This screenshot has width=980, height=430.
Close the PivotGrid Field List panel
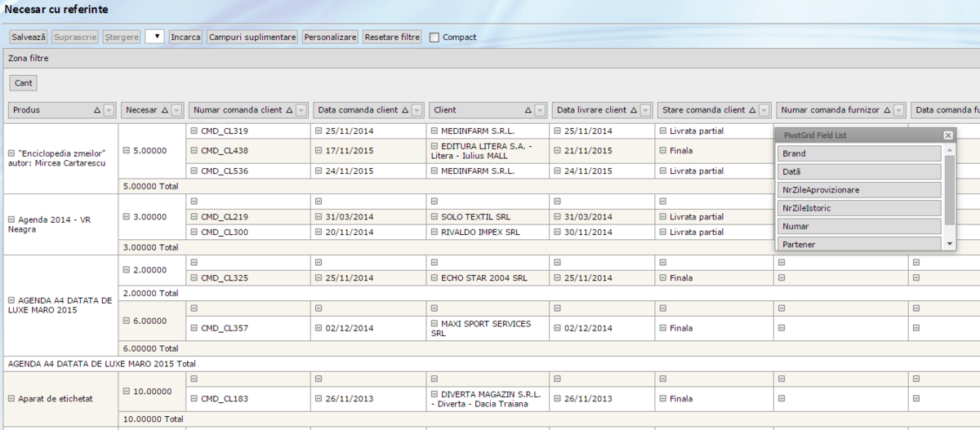click(x=947, y=135)
